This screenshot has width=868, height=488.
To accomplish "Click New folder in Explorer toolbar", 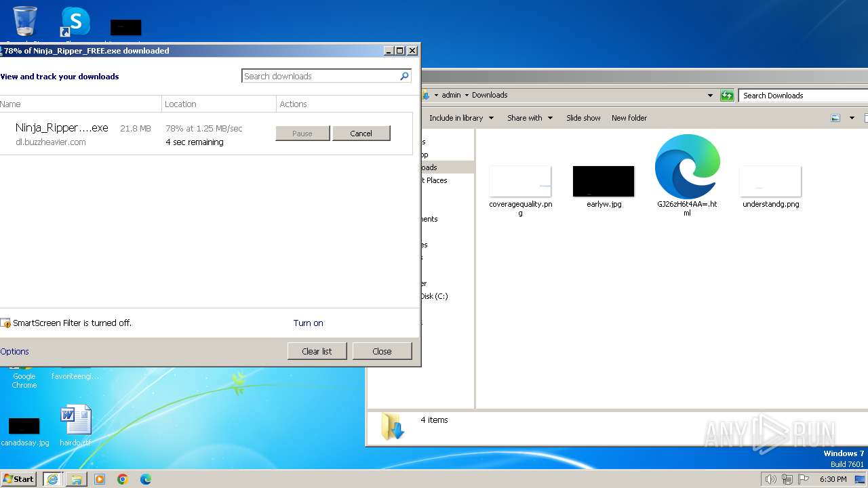I will point(629,118).
